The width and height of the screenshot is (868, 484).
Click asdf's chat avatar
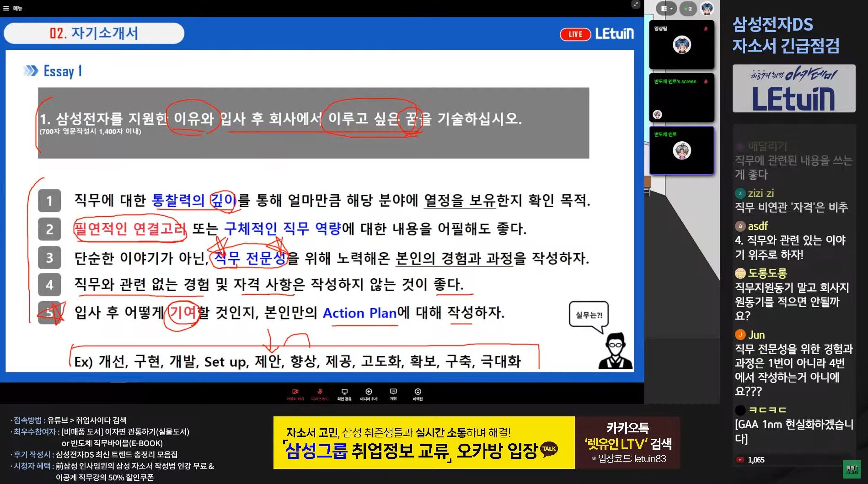pos(740,226)
